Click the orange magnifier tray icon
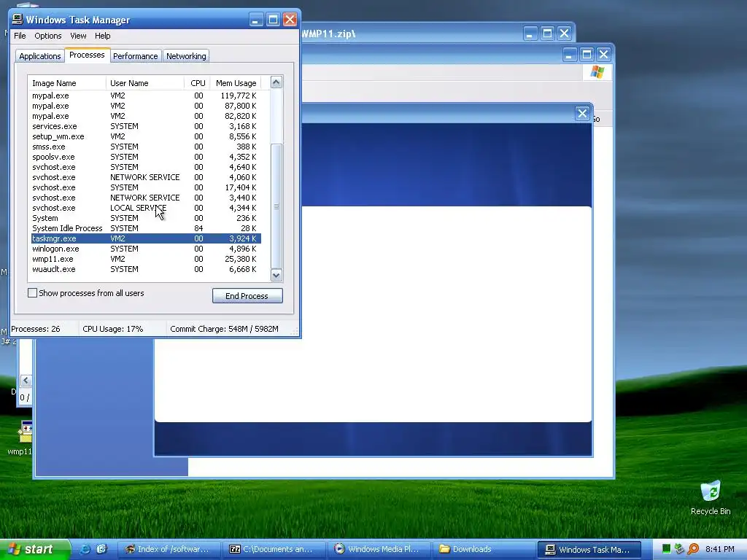The image size is (747, 560). point(693,549)
